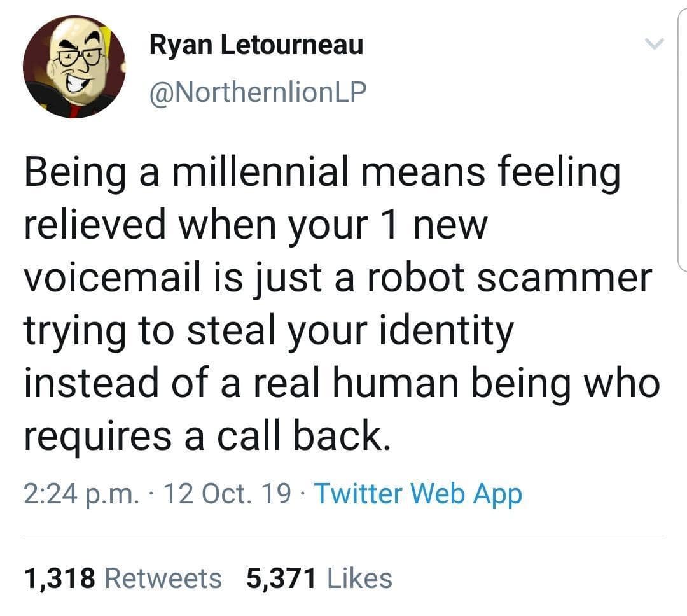Click the 1,318 retweet count number
The width and height of the screenshot is (687, 616).
click(x=60, y=578)
